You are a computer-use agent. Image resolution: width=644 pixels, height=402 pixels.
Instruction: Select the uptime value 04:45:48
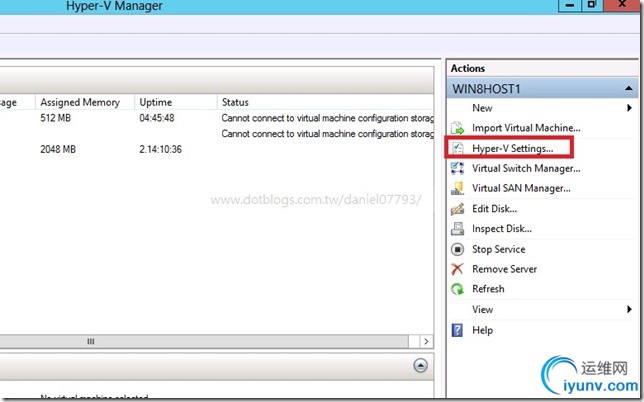[x=157, y=118]
